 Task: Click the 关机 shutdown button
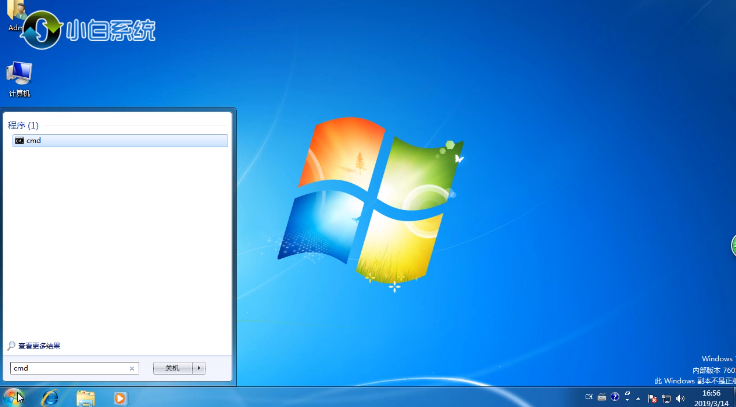click(x=173, y=368)
